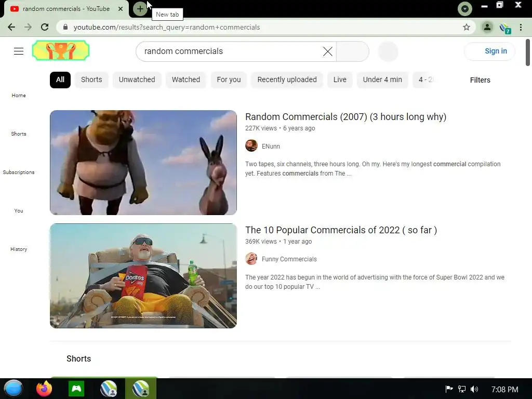Click the round voice search button

(388, 51)
